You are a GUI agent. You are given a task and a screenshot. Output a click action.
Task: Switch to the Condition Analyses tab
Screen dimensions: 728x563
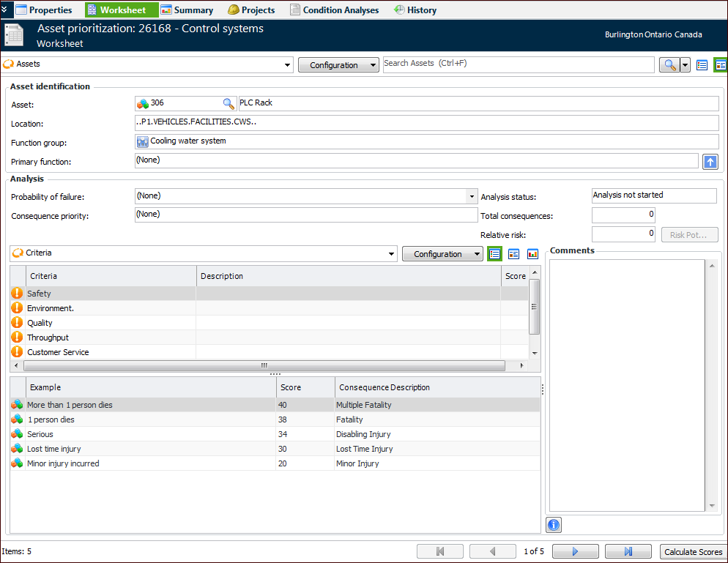pos(334,10)
